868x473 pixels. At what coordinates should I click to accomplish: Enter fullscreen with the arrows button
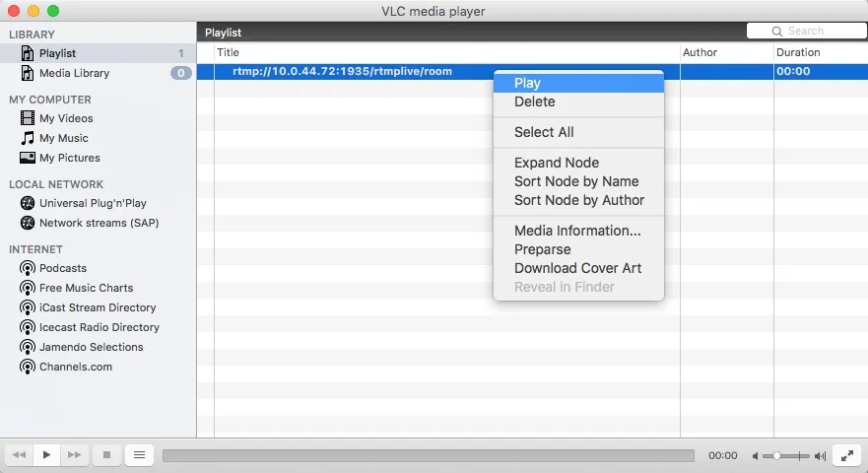point(847,456)
